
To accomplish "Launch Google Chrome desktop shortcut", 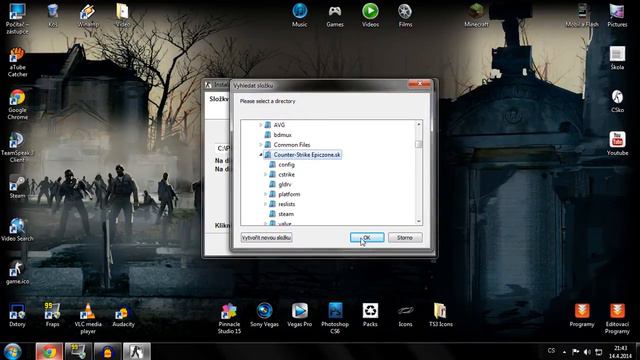I will [x=17, y=104].
